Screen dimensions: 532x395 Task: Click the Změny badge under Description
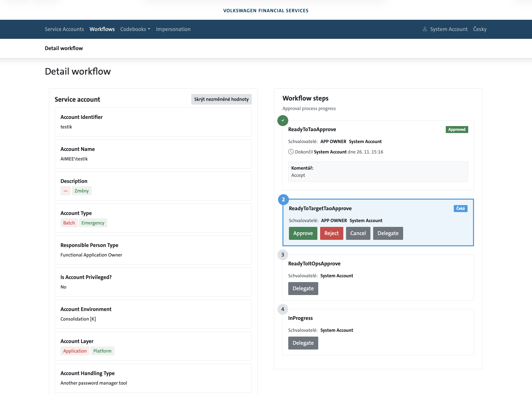(x=82, y=191)
